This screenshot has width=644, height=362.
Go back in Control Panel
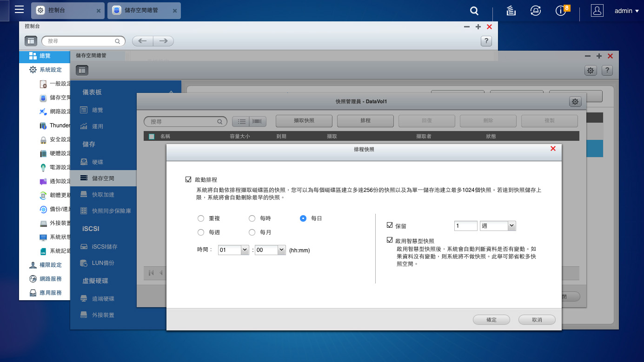tap(143, 41)
